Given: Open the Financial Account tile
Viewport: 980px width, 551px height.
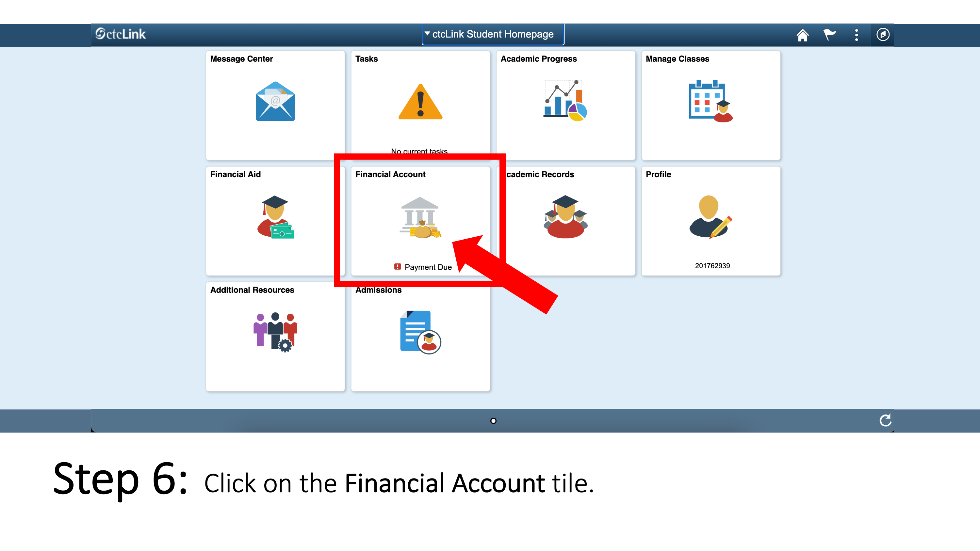Looking at the screenshot, I should click(420, 219).
